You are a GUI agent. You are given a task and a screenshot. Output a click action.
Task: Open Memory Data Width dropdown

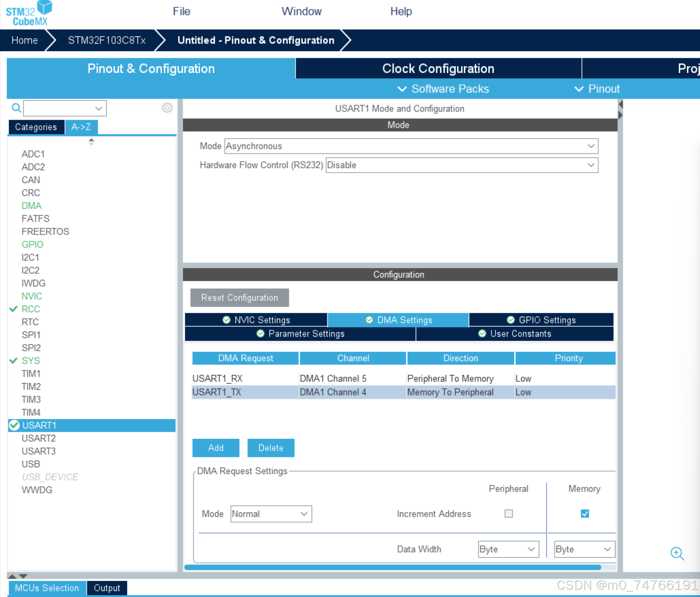coord(585,549)
